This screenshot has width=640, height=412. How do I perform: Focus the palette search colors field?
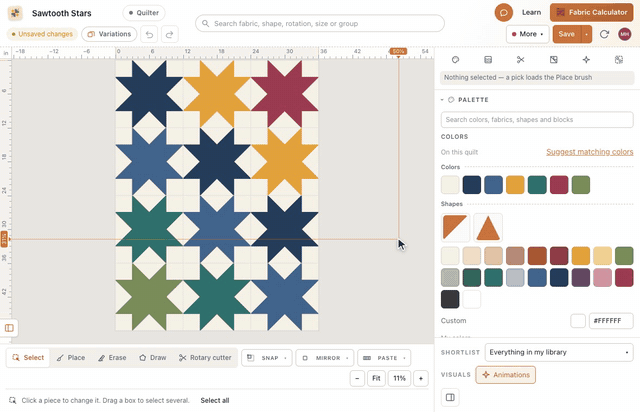coord(537,120)
